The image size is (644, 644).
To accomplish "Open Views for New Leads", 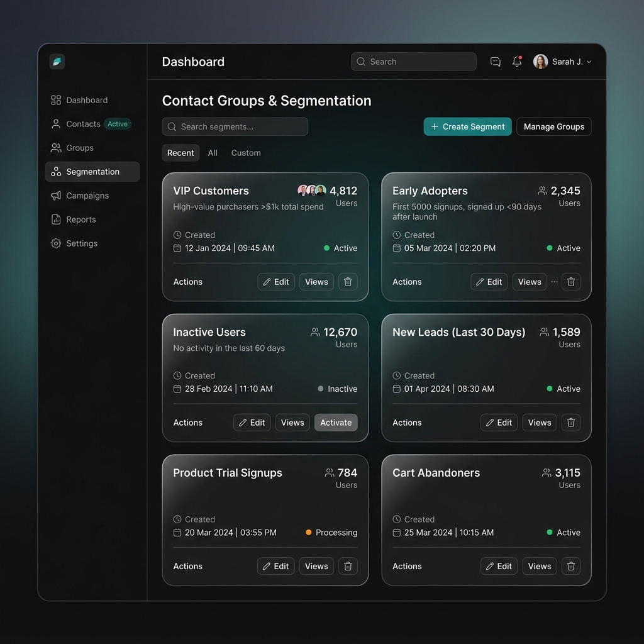I will pos(539,423).
